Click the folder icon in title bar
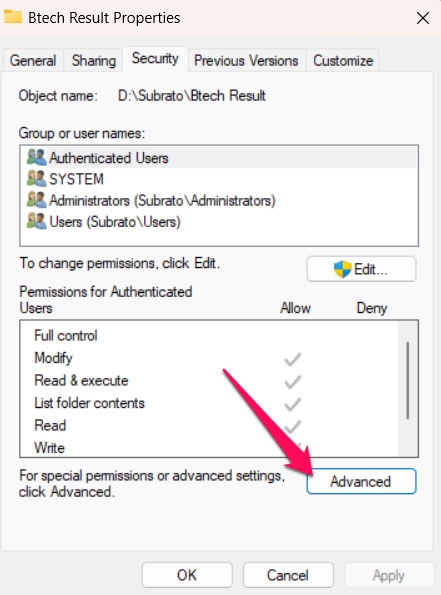The image size is (441, 595). click(x=13, y=17)
